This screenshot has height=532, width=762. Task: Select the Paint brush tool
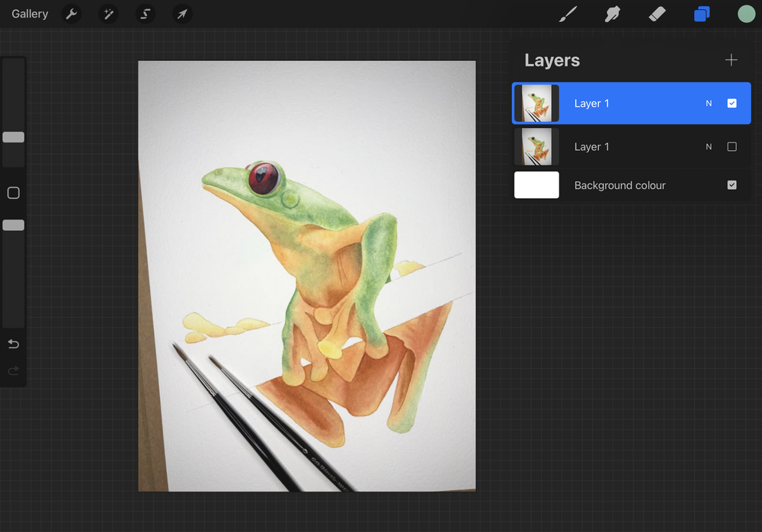point(568,14)
